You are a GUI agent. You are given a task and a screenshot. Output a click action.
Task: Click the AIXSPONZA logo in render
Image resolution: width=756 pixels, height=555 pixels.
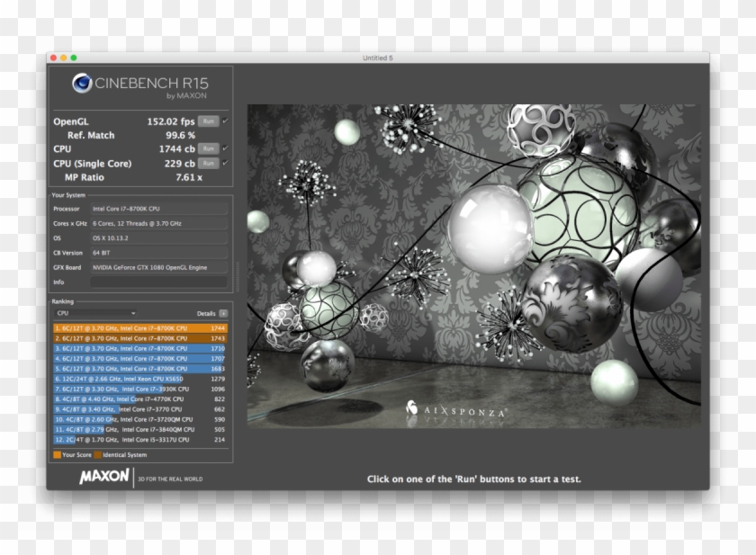tap(455, 409)
